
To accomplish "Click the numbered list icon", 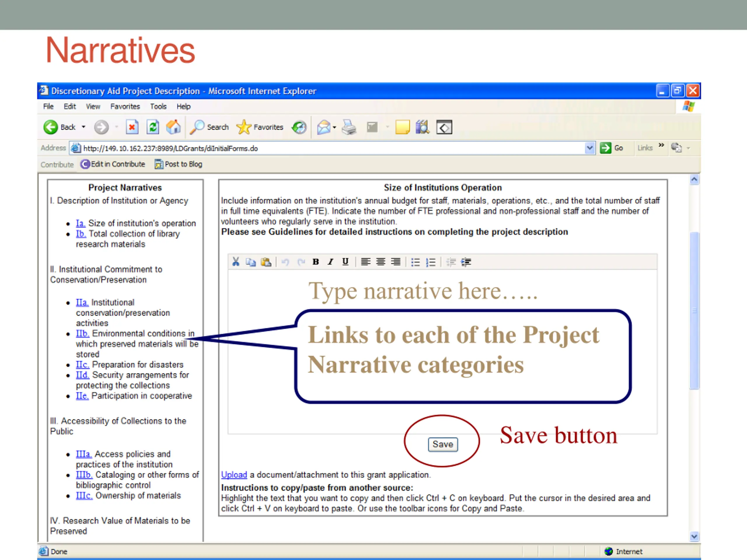I will coord(431,262).
